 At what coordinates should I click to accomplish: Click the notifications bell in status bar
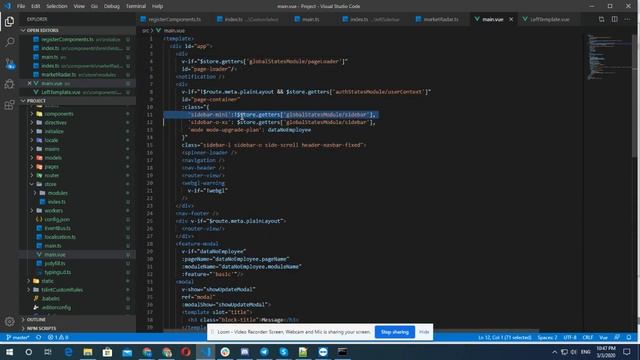pyautogui.click(x=629, y=338)
